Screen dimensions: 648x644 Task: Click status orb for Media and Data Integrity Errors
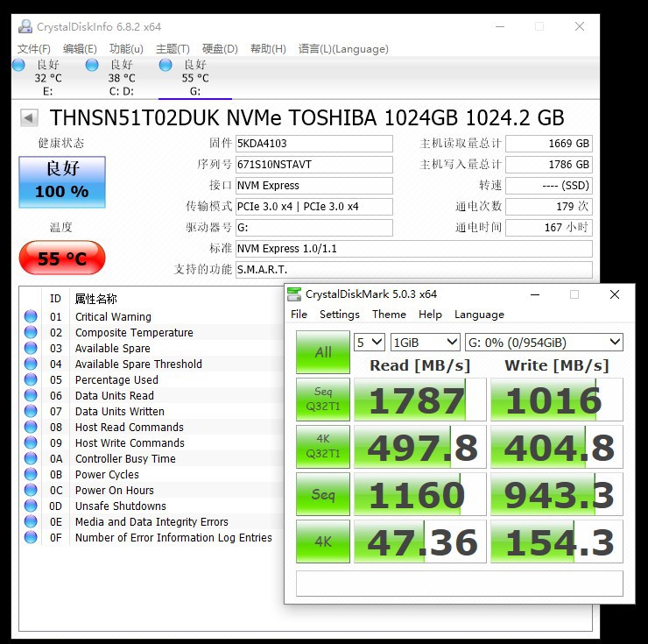coord(31,521)
